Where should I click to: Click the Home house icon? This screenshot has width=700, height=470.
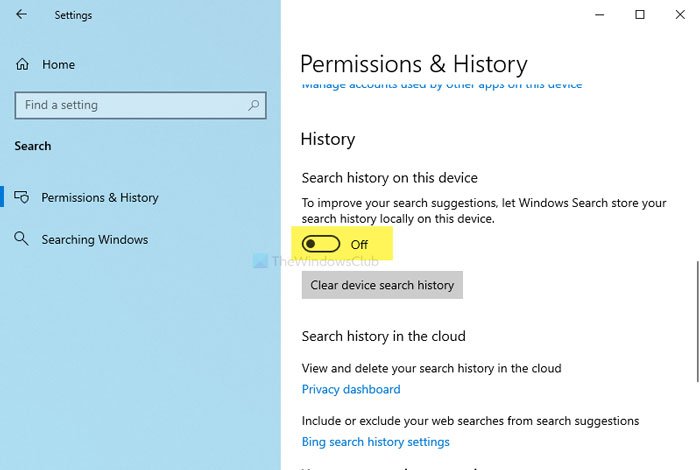(22, 65)
